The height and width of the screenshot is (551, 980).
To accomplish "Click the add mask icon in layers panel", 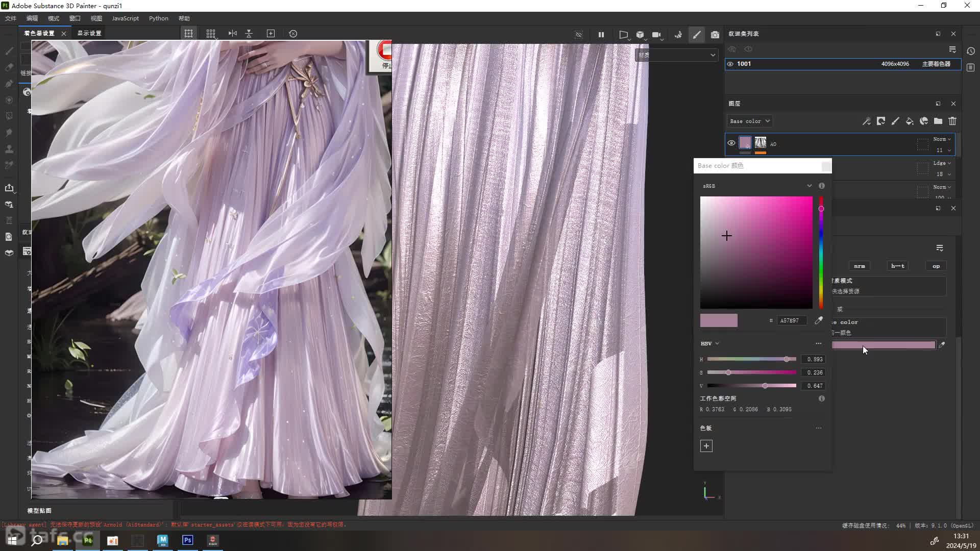I will (x=881, y=121).
